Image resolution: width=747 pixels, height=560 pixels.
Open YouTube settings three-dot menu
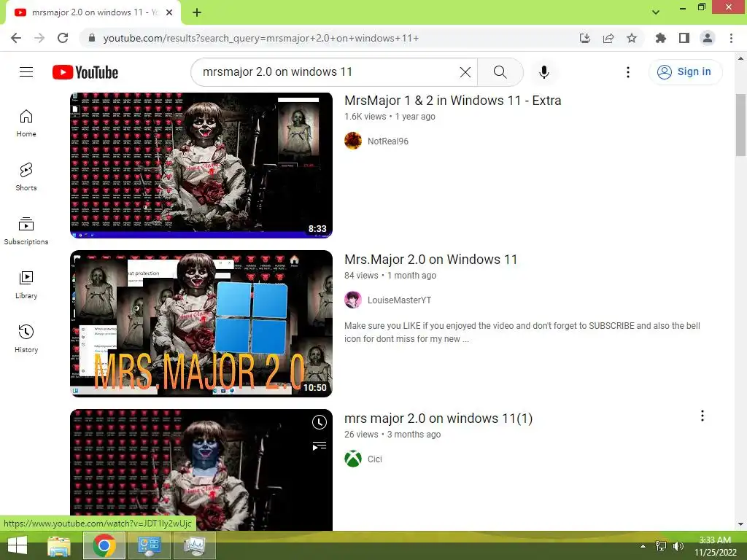pos(628,72)
